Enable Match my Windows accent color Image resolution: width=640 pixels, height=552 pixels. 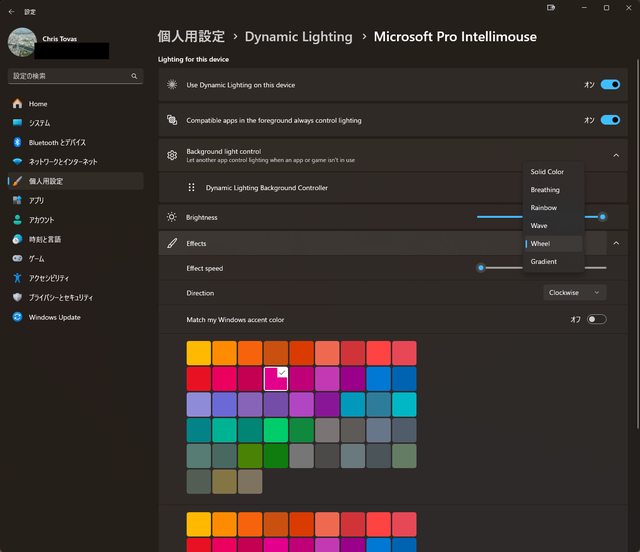[596, 319]
